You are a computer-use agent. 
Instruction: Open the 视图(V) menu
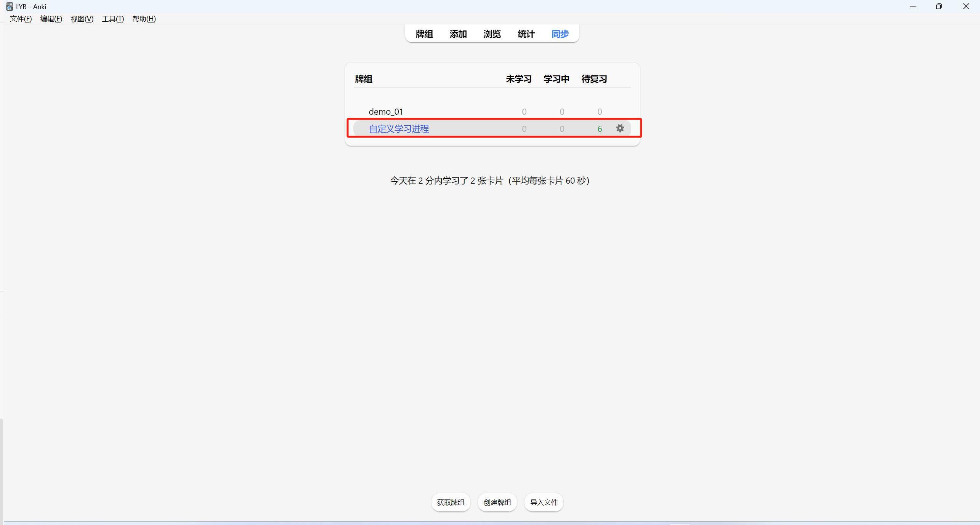point(82,19)
